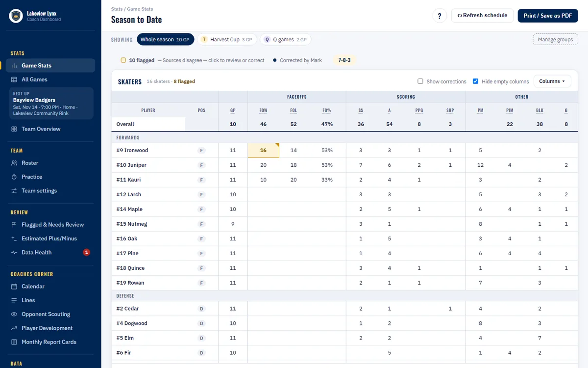Click #12 Larch's F position badge
The height and width of the screenshot is (368, 588).
point(201,195)
